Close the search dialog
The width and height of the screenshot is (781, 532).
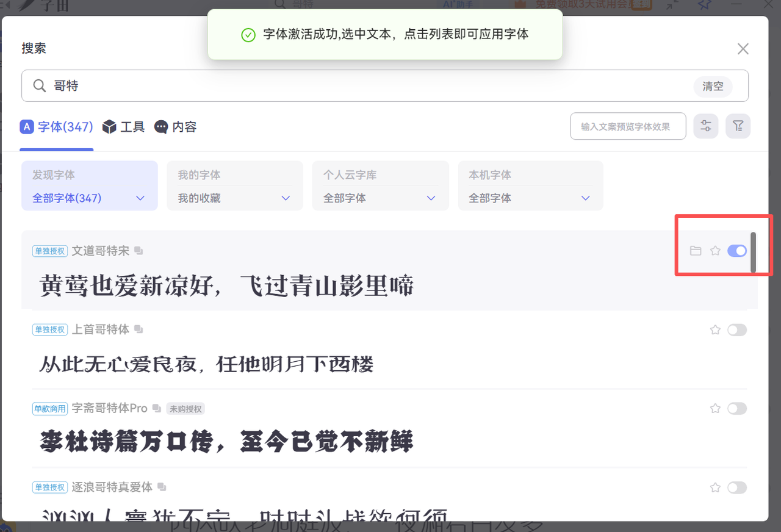tap(743, 49)
